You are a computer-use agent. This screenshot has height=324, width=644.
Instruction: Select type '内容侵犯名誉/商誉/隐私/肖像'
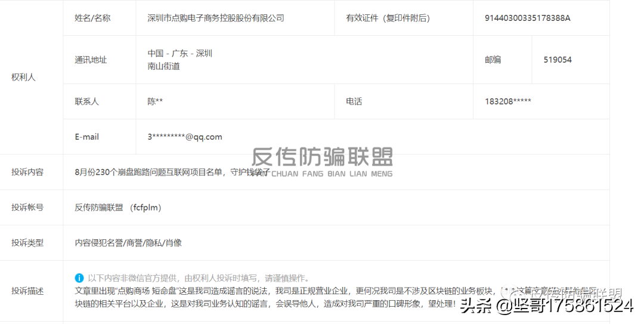128,243
